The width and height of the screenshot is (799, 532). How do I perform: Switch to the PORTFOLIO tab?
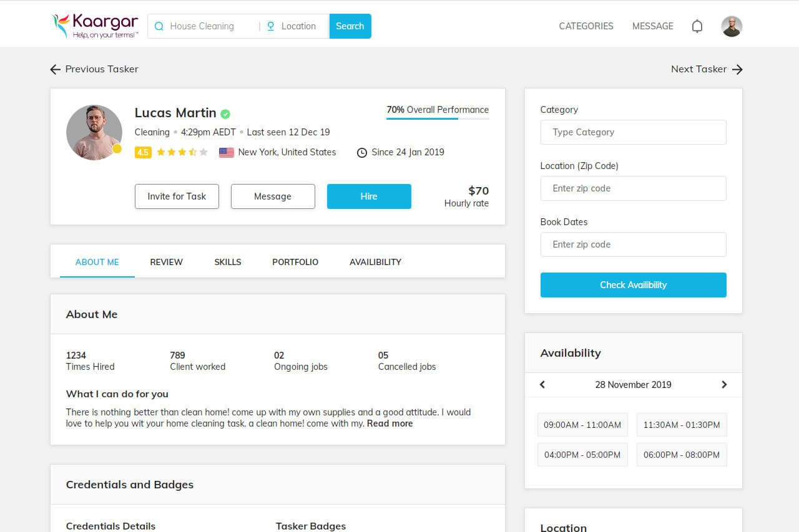point(295,262)
